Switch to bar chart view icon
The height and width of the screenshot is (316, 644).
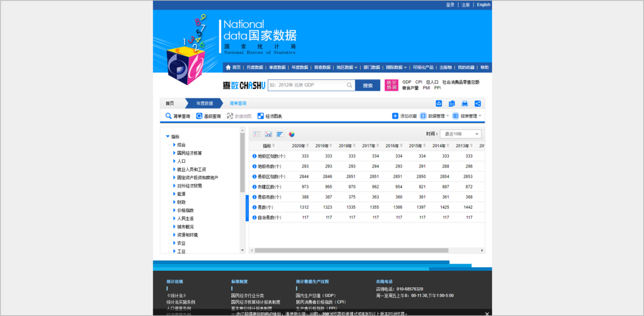pos(268,134)
